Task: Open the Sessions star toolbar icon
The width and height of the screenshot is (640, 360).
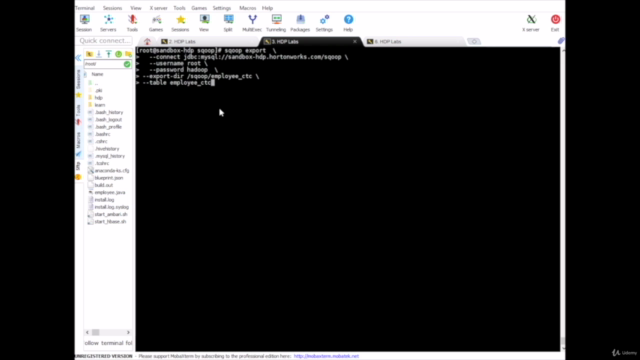Action: pos(180,23)
